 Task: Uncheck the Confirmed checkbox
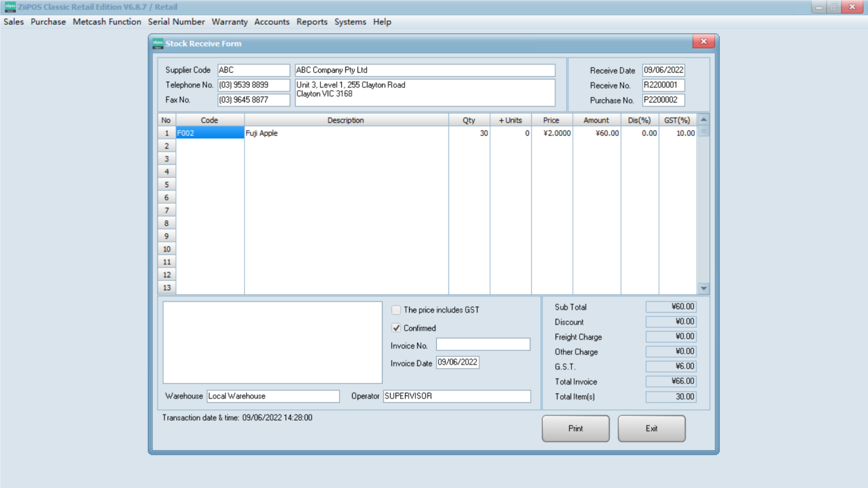coord(396,328)
